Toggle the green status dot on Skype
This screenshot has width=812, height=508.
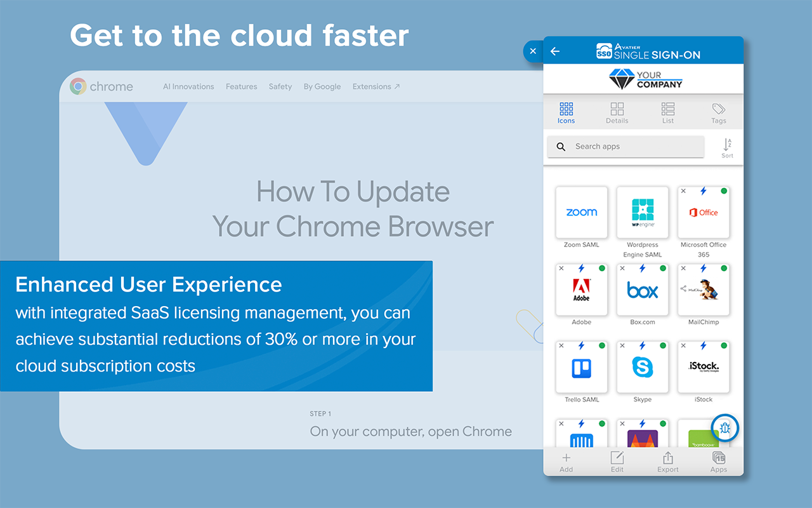[x=662, y=346]
